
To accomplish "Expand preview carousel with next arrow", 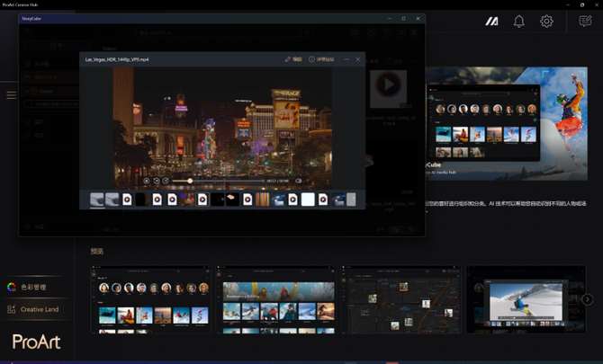I will (587, 299).
